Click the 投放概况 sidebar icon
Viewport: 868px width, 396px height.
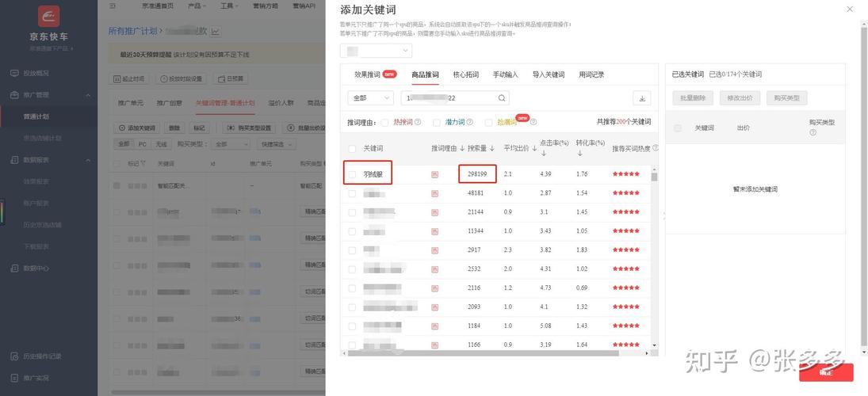pyautogui.click(x=14, y=73)
